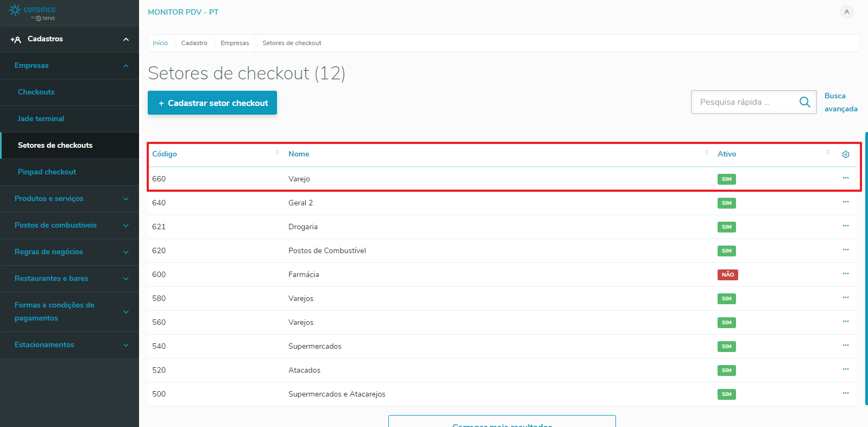Expand Postos de combustíveis submenu
This screenshot has height=427, width=868.
pyautogui.click(x=126, y=225)
